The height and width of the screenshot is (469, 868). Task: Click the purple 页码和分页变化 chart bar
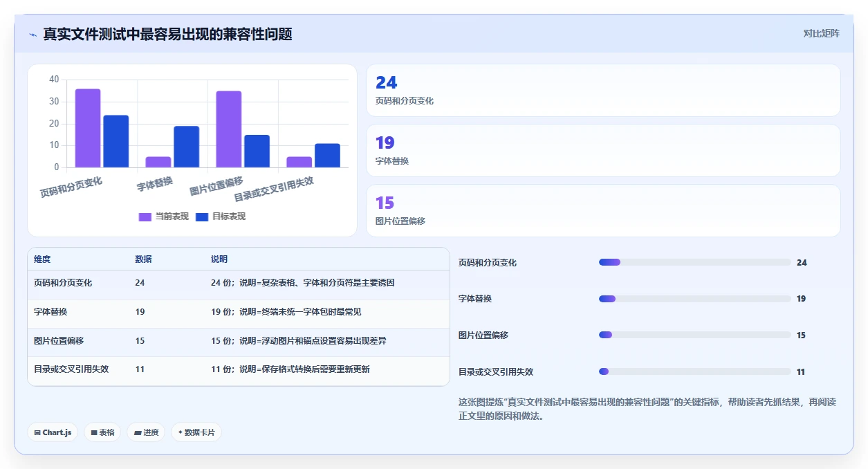[x=88, y=128]
